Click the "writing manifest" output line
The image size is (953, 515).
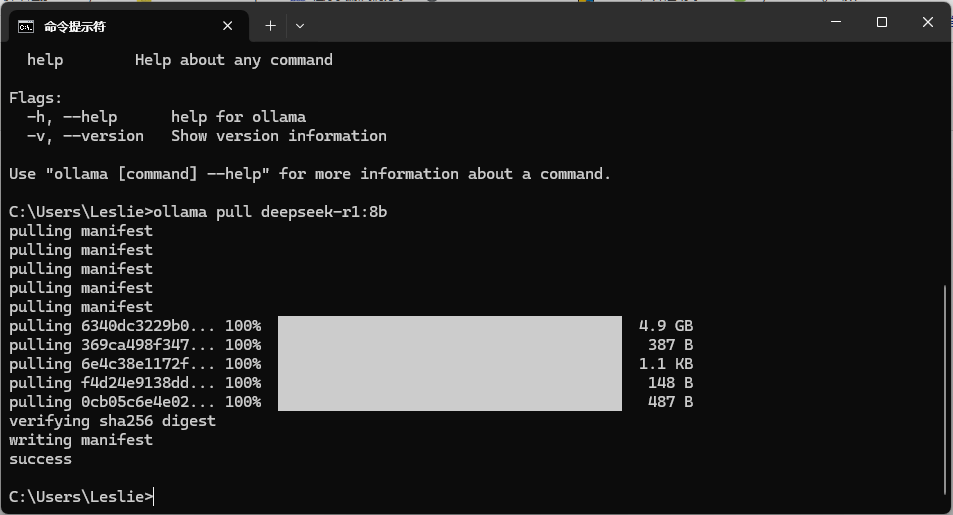81,440
